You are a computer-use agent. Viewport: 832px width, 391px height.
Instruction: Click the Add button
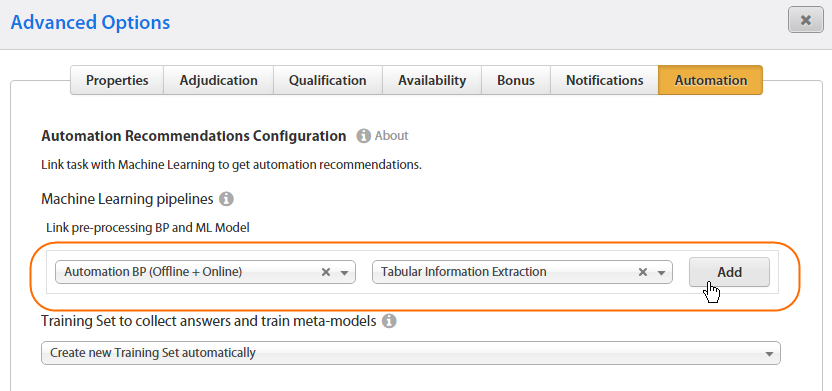click(x=729, y=272)
